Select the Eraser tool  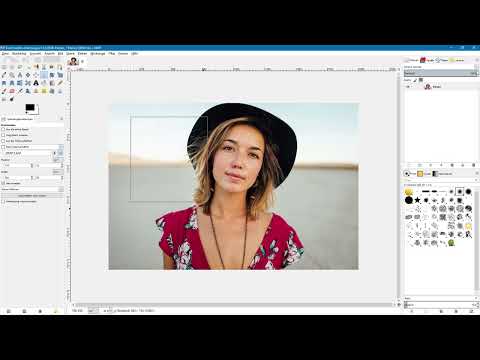[12, 91]
